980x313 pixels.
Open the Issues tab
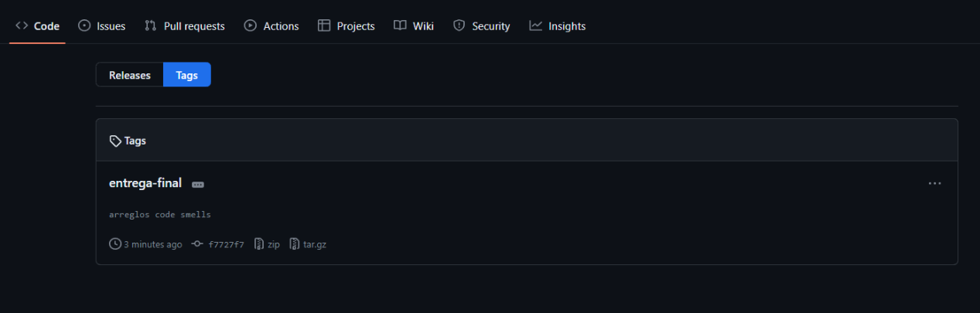point(102,26)
